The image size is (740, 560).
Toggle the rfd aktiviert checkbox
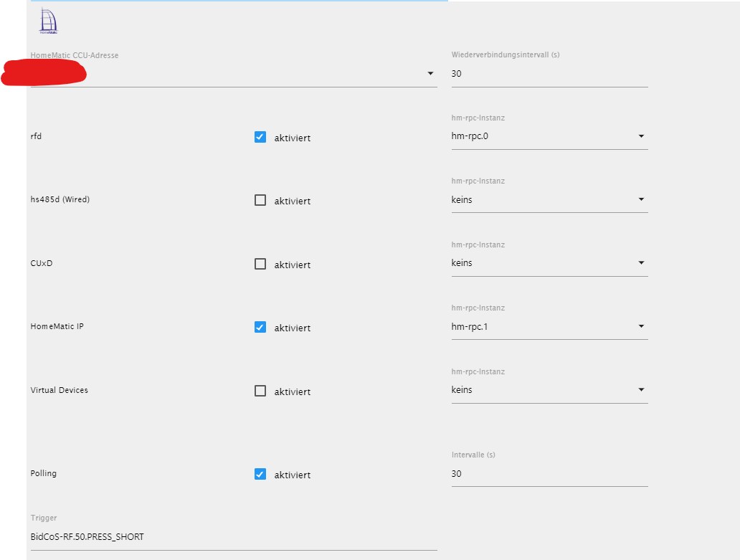tap(260, 137)
